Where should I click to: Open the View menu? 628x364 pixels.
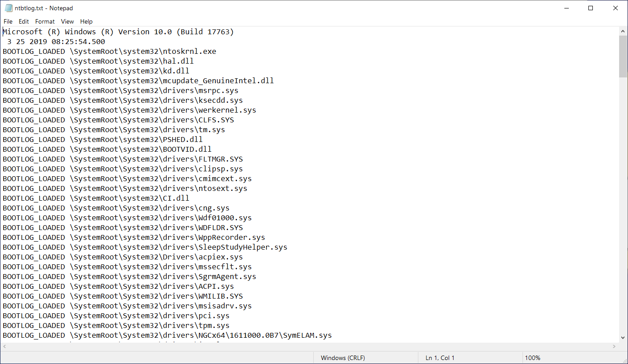point(68,21)
